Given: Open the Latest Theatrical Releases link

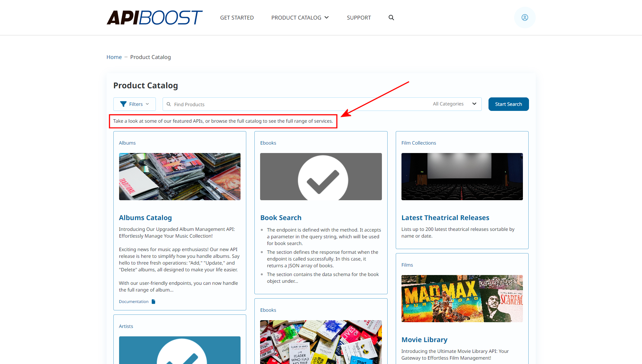Looking at the screenshot, I should click(445, 218).
